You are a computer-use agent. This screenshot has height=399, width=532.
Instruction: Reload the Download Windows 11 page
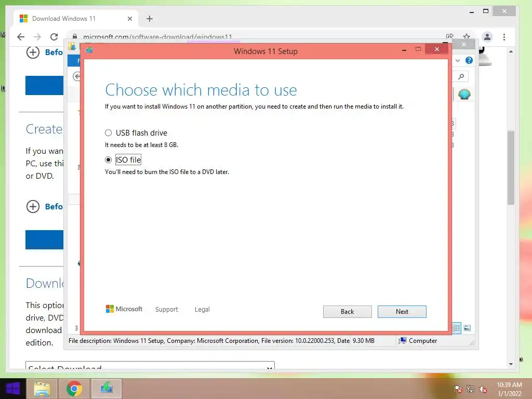pos(54,37)
